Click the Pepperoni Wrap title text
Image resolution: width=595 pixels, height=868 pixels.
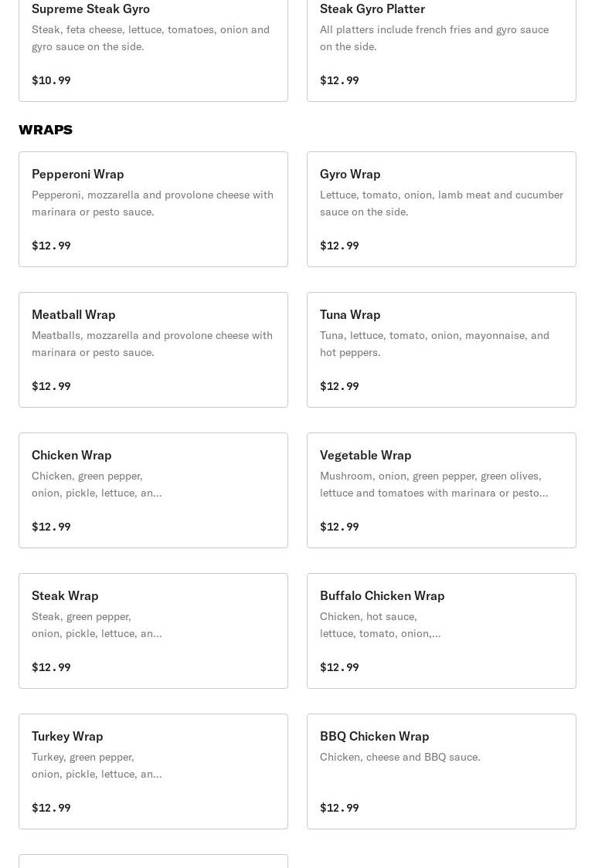click(78, 174)
